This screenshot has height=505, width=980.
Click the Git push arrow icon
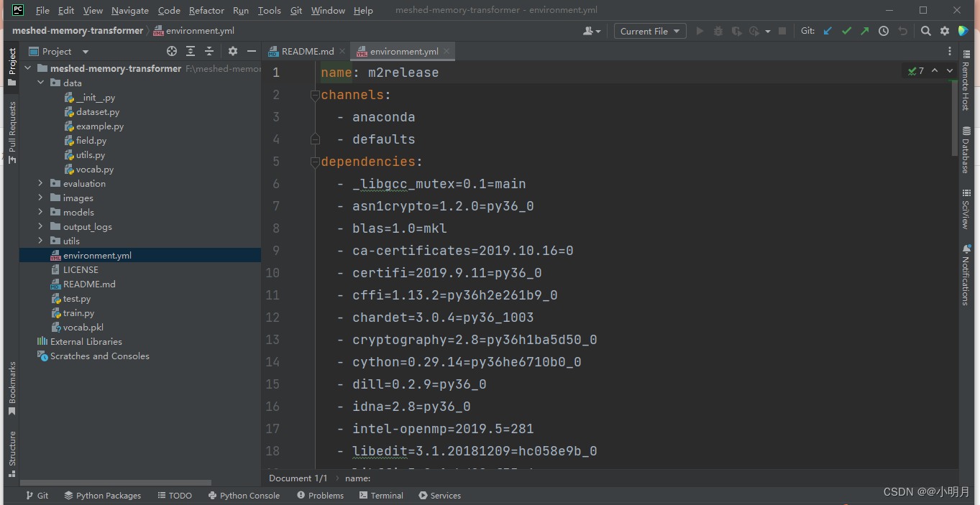[865, 31]
